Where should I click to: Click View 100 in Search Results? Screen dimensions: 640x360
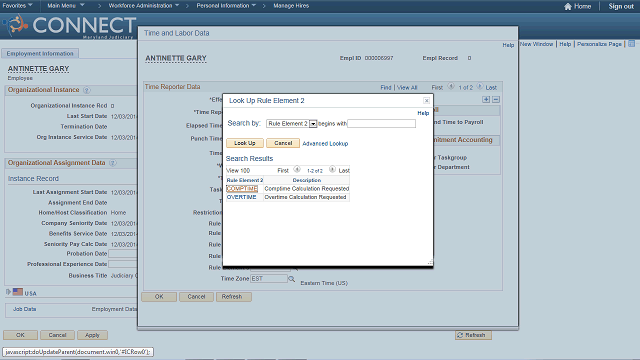[238, 171]
